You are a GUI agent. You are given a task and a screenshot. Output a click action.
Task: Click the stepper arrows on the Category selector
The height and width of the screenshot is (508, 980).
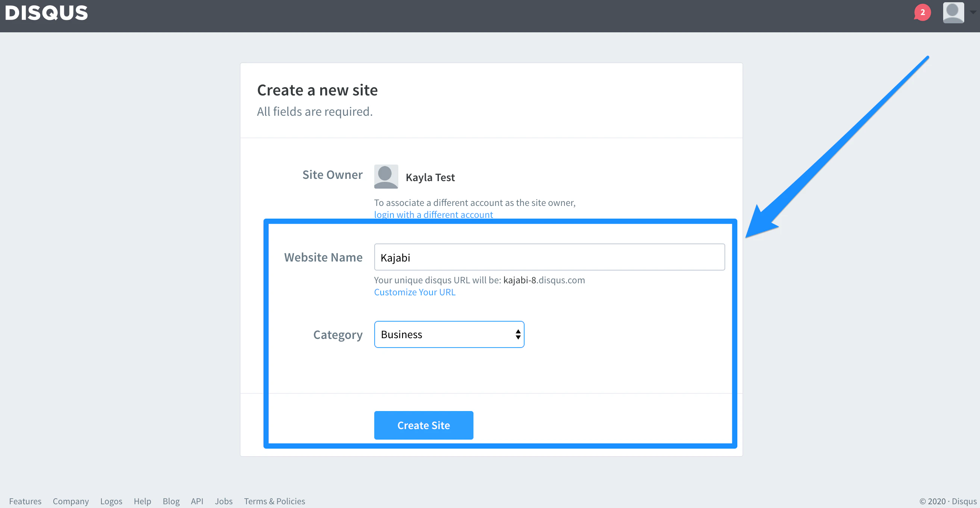click(517, 334)
